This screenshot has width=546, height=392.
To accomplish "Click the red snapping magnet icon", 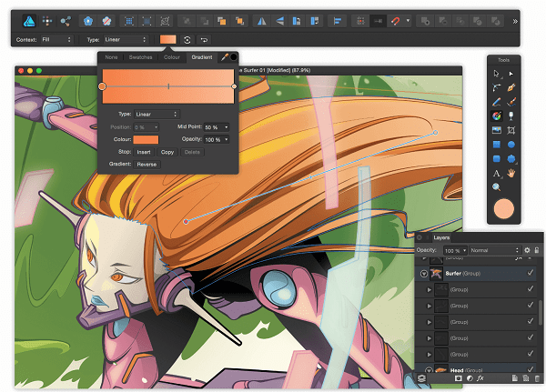I will click(x=396, y=19).
